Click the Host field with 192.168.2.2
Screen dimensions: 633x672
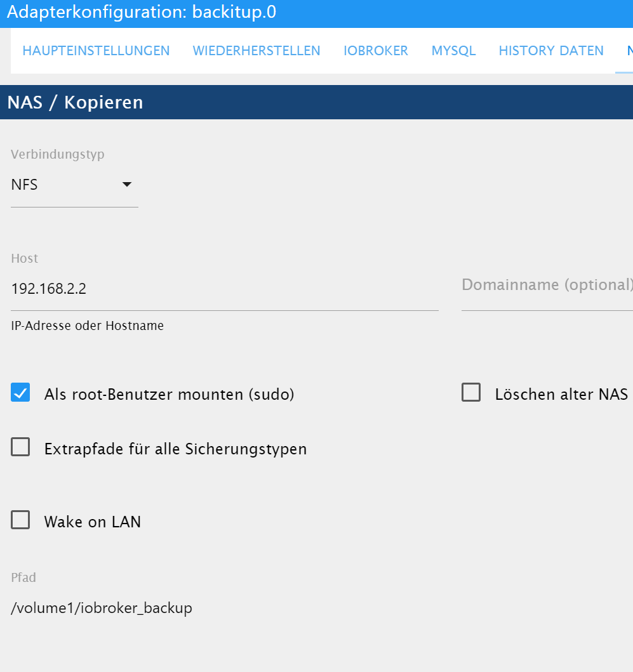click(224, 289)
